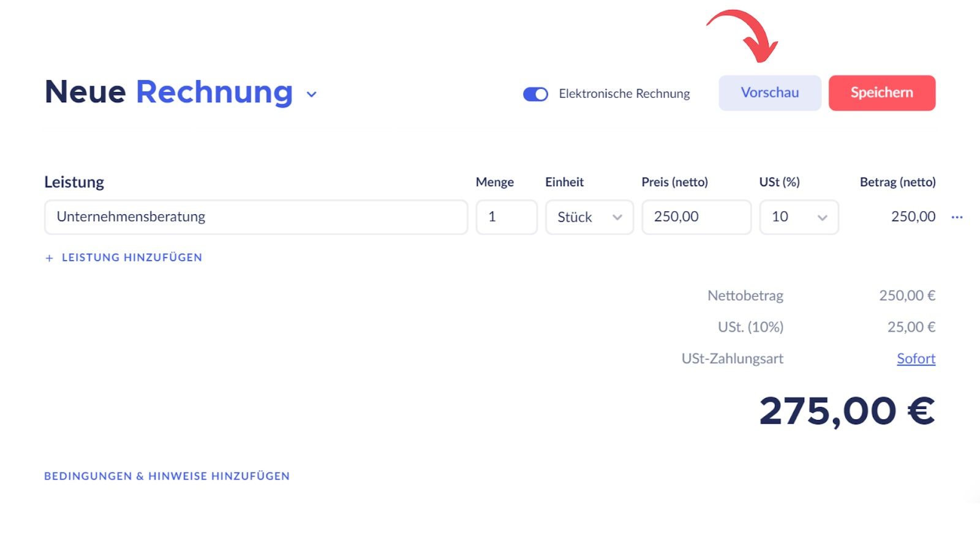Image resolution: width=980 pixels, height=551 pixels.
Task: Open the Vorschau preview
Action: click(x=769, y=93)
